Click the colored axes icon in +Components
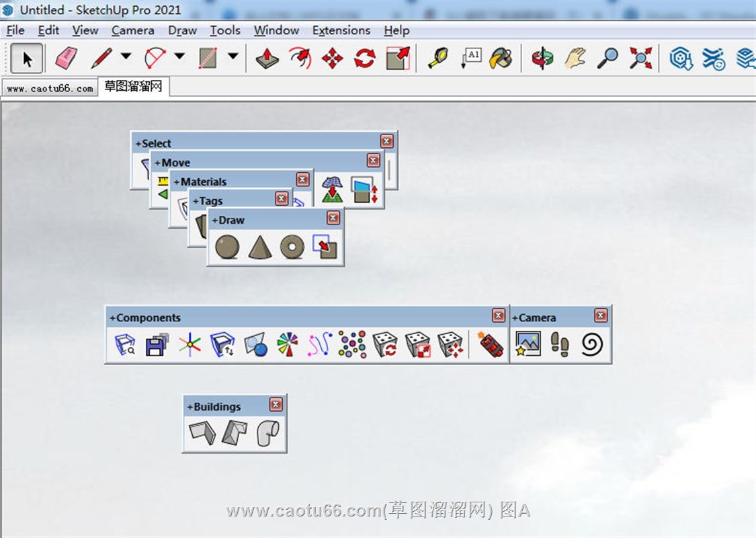 [190, 344]
